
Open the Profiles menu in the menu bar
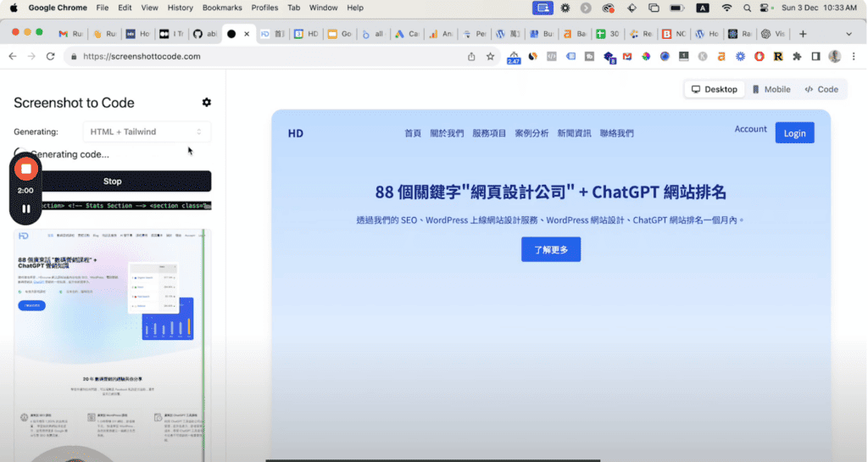coord(264,8)
